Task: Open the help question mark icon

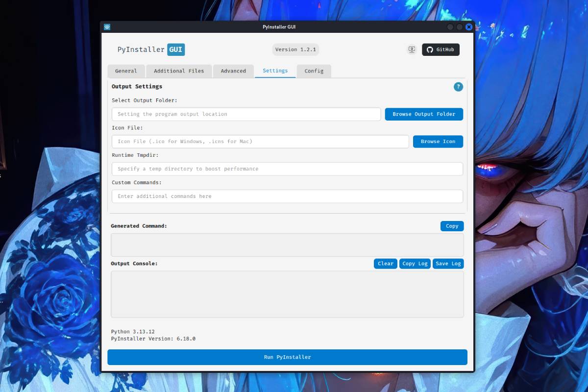Action: (458, 87)
